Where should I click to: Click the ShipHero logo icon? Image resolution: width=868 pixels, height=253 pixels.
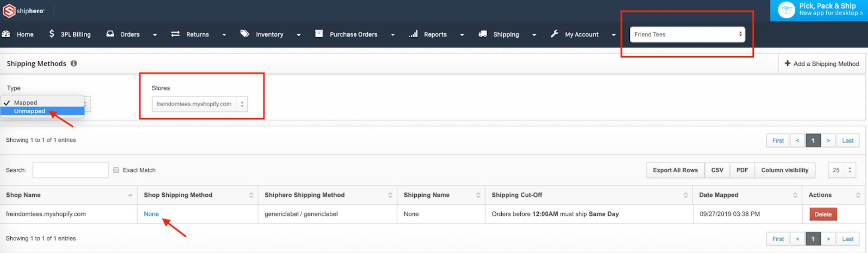click(9, 11)
